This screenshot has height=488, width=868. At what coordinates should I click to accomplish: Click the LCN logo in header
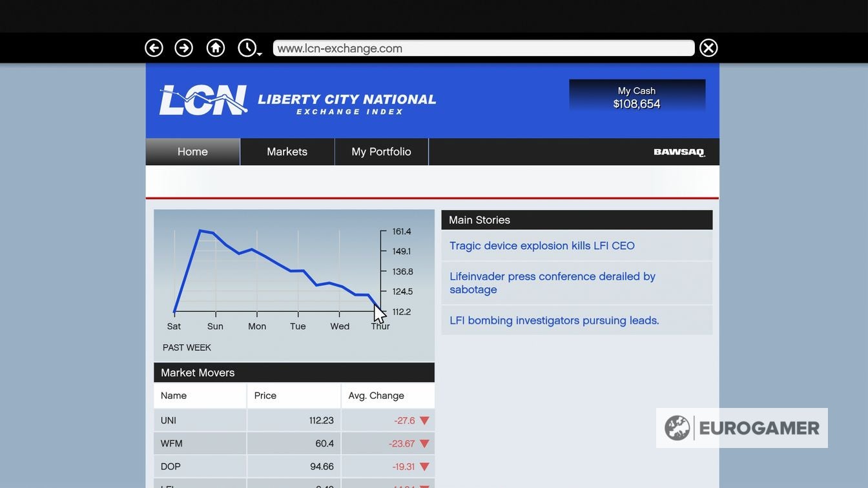203,100
